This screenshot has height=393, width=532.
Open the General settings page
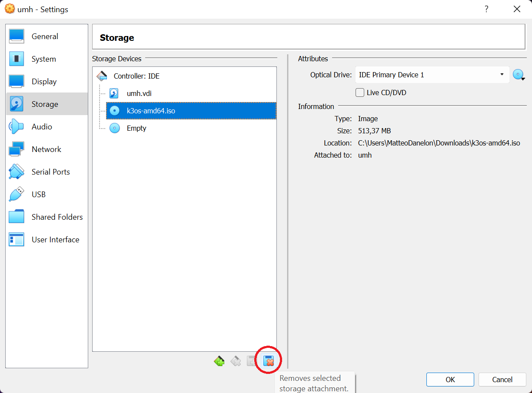point(47,36)
